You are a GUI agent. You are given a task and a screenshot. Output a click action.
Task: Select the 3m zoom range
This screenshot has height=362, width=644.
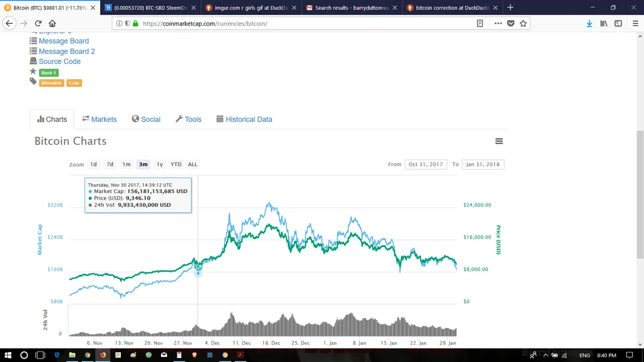click(x=143, y=164)
